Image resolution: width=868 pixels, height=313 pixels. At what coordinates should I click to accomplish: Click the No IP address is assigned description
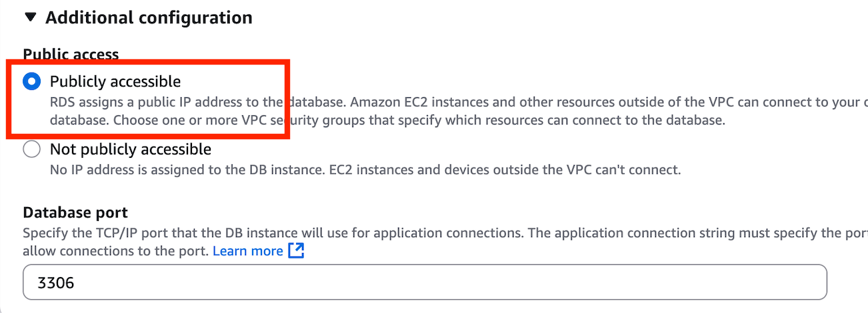point(188,169)
